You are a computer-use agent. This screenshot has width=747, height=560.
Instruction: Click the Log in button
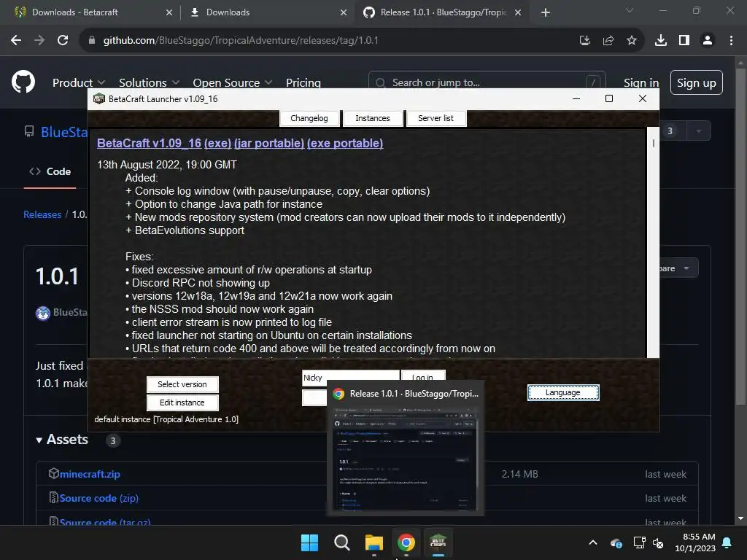point(423,376)
